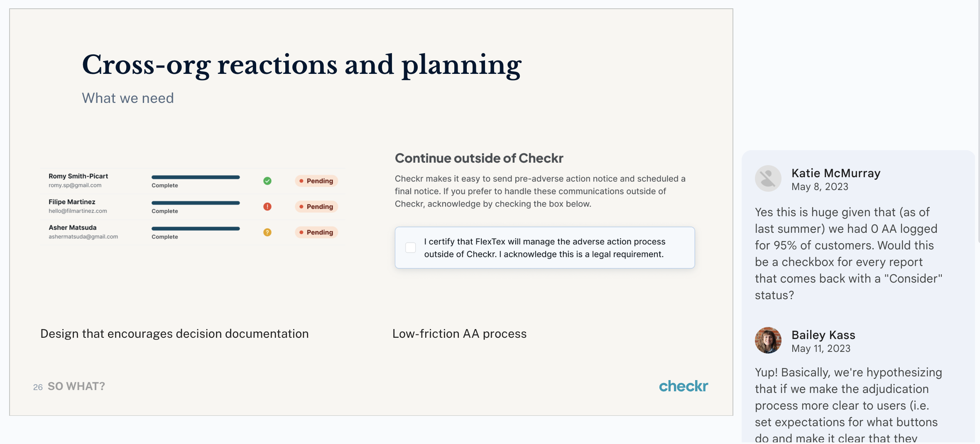Click the "Low-friction AA process" caption
The width and height of the screenshot is (980, 444).
coord(459,334)
